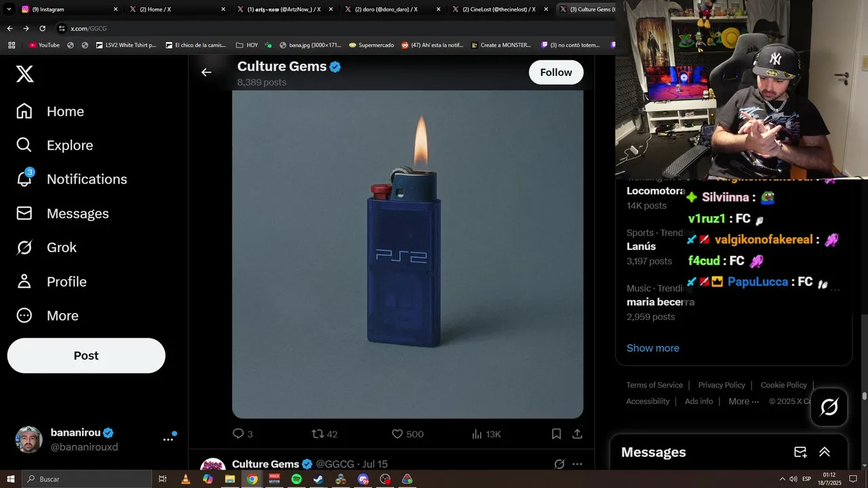
Task: Expand the Messages drawer
Action: pos(825,452)
